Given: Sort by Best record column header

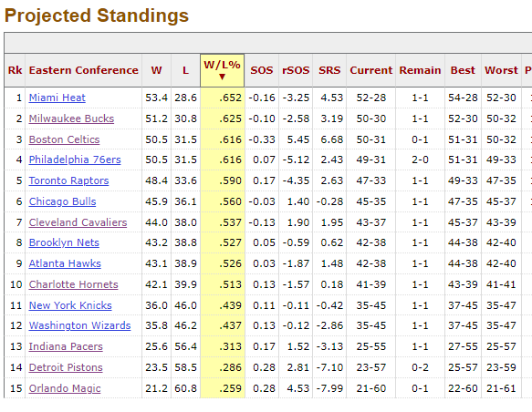Looking at the screenshot, I should point(463,70).
